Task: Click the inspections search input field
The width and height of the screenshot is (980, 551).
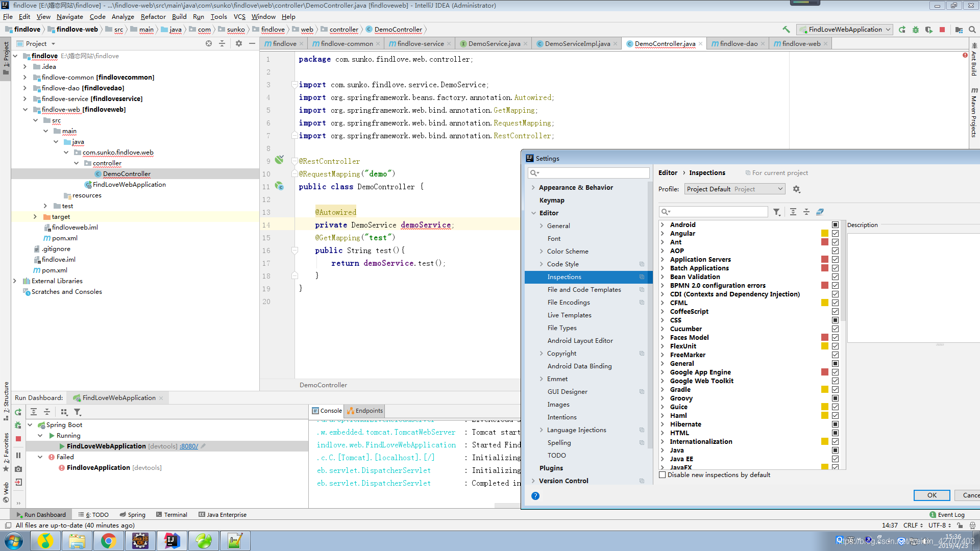Action: [x=714, y=212]
